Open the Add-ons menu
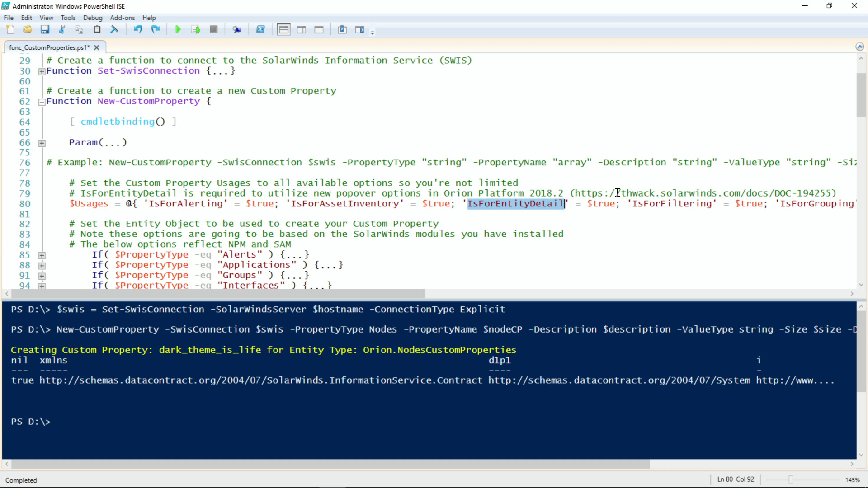Viewport: 868px width, 488px height. (x=122, y=18)
